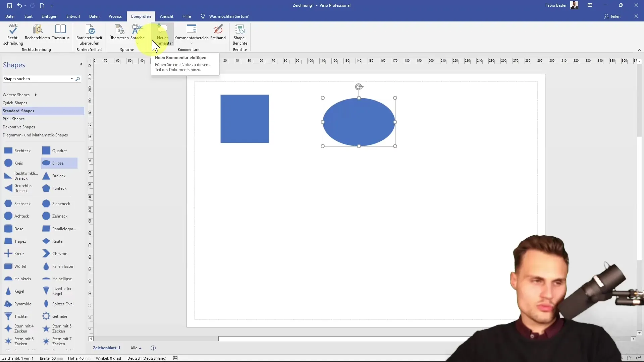Pick the Kreuz cross shape
644x362 pixels.
coord(14,254)
